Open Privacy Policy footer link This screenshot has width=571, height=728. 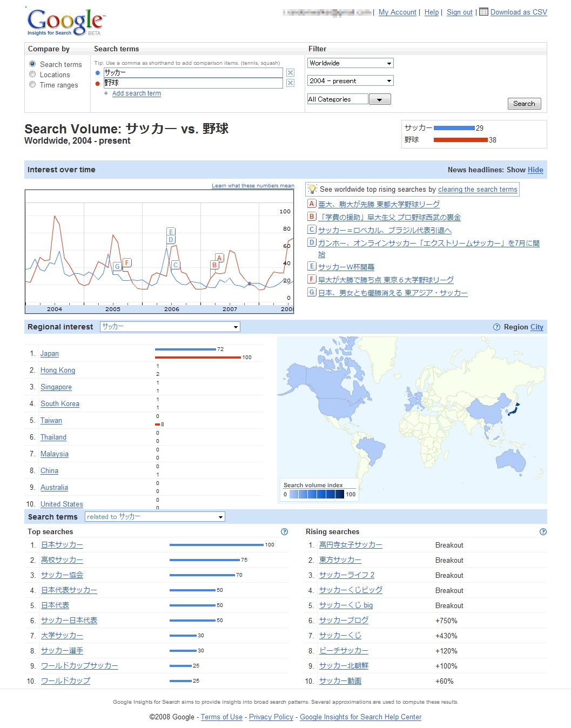pos(271,717)
